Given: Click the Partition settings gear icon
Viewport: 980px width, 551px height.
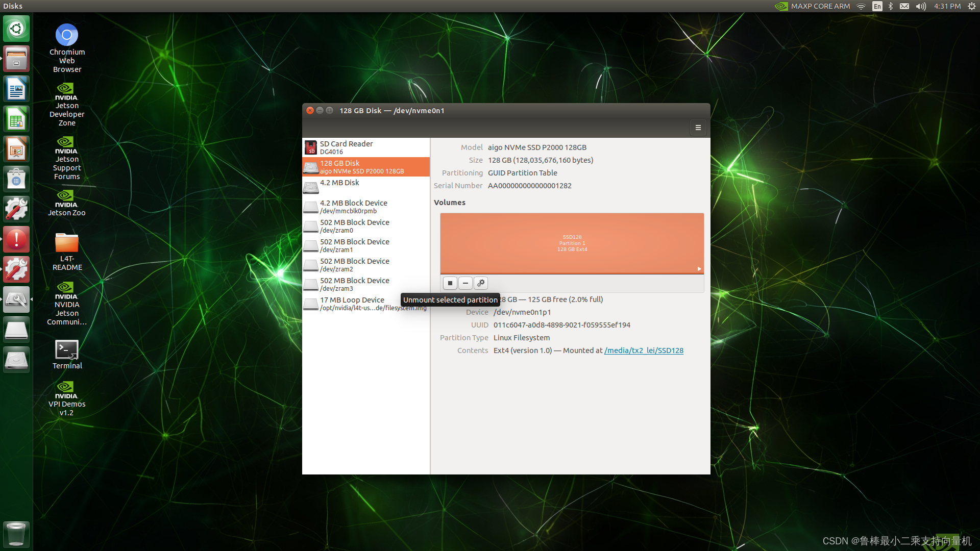Looking at the screenshot, I should click(481, 283).
